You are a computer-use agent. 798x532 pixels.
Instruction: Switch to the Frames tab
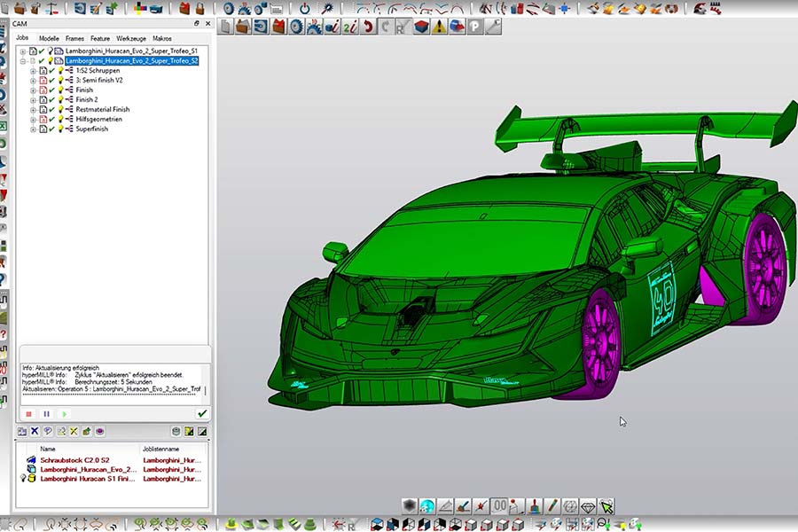click(x=74, y=38)
